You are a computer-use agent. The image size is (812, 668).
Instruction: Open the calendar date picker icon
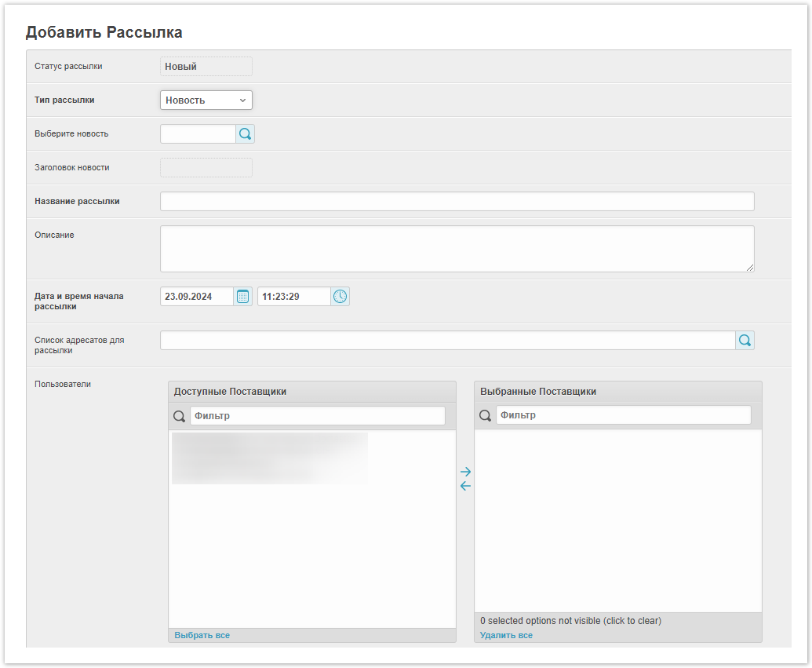[242, 297]
